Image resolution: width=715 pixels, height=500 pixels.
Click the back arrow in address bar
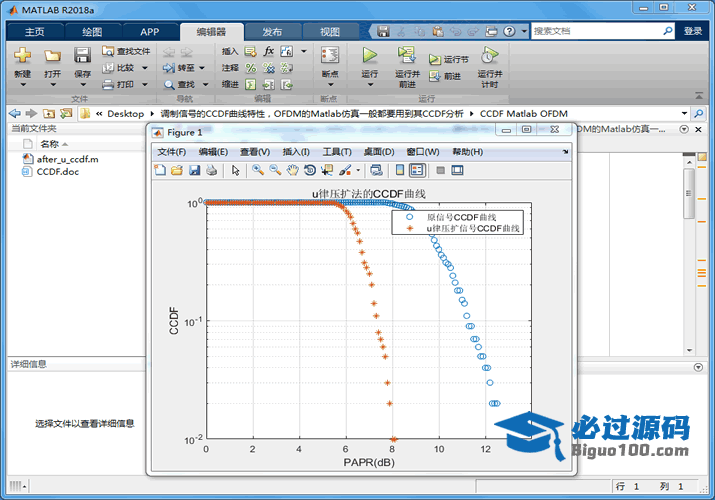pos(15,113)
